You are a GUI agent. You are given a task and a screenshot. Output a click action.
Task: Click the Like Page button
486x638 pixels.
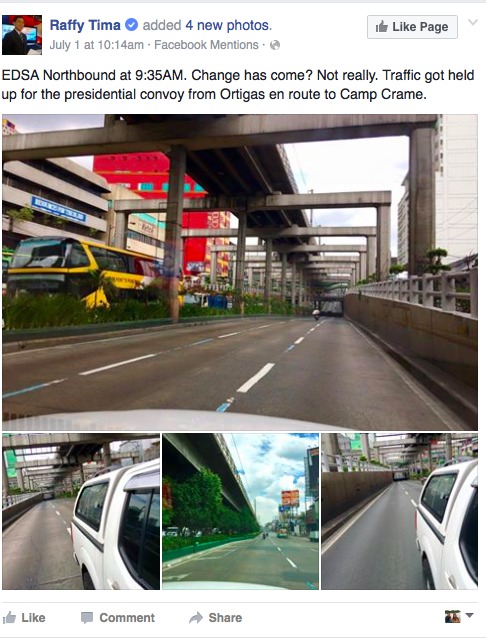(412, 27)
